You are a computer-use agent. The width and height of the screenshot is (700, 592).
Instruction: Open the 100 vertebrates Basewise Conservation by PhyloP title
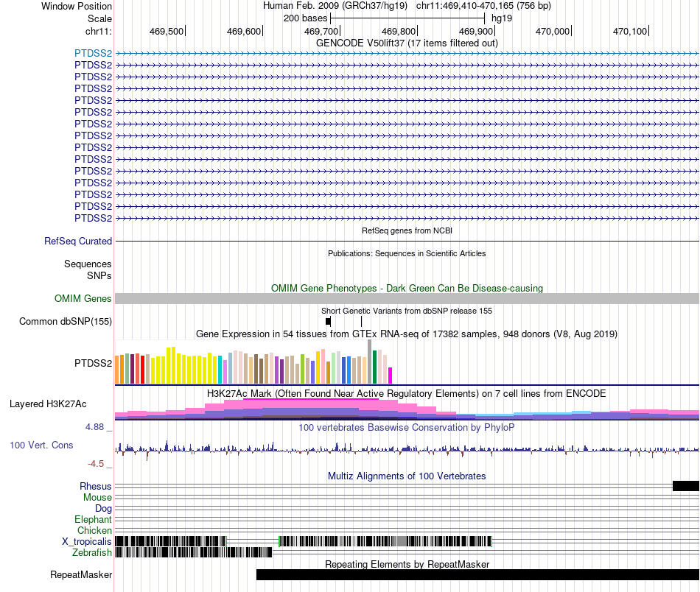[407, 427]
